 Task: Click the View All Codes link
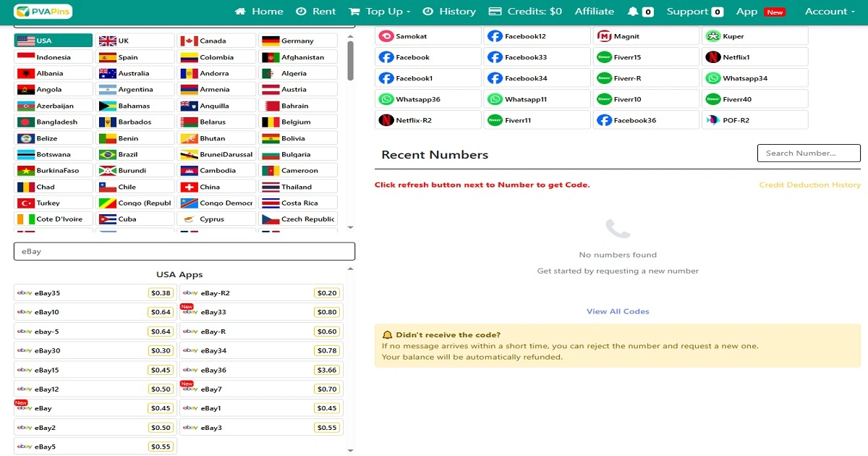click(618, 311)
